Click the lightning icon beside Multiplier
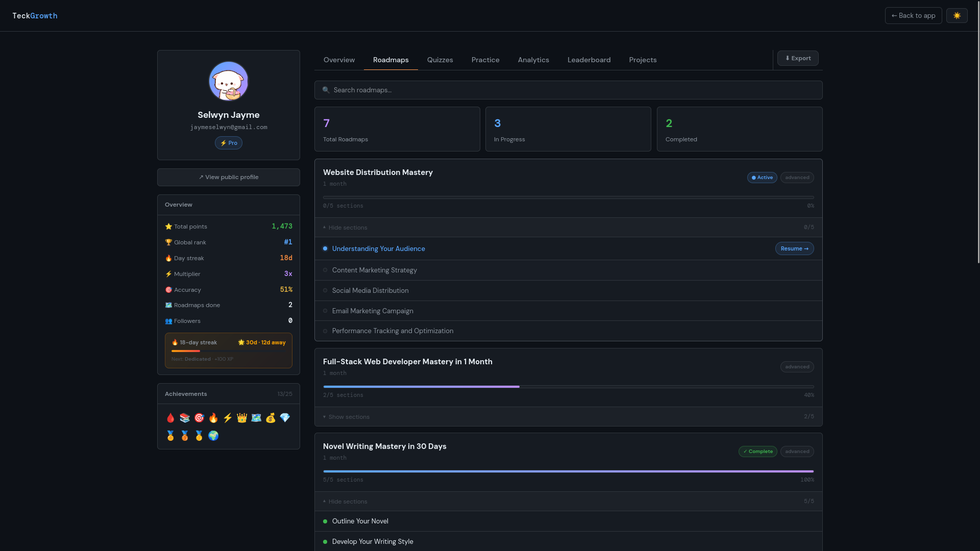The width and height of the screenshot is (980, 551). [168, 274]
